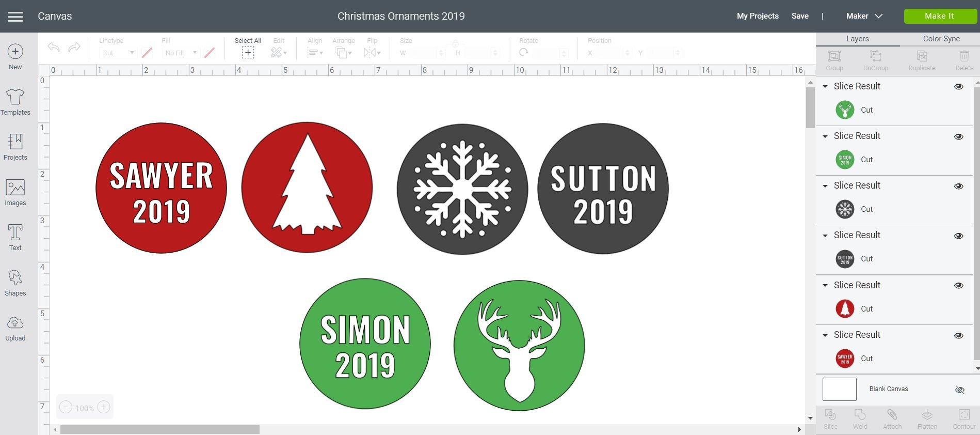Collapse the Sawyer Slice Result group
980x435 pixels.
point(825,335)
